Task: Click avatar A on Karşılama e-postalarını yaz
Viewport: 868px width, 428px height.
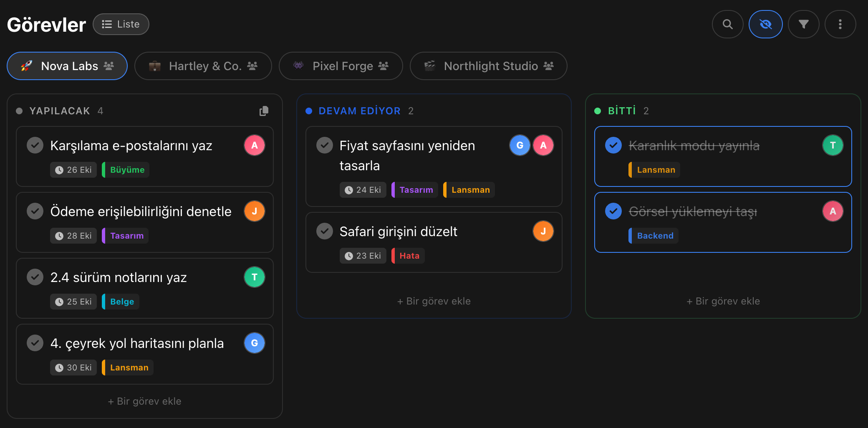Action: [255, 145]
